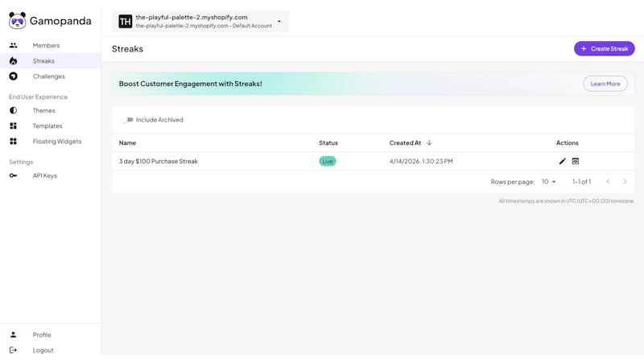
Task: Click the Gamopanda panda logo
Action: coord(17,21)
